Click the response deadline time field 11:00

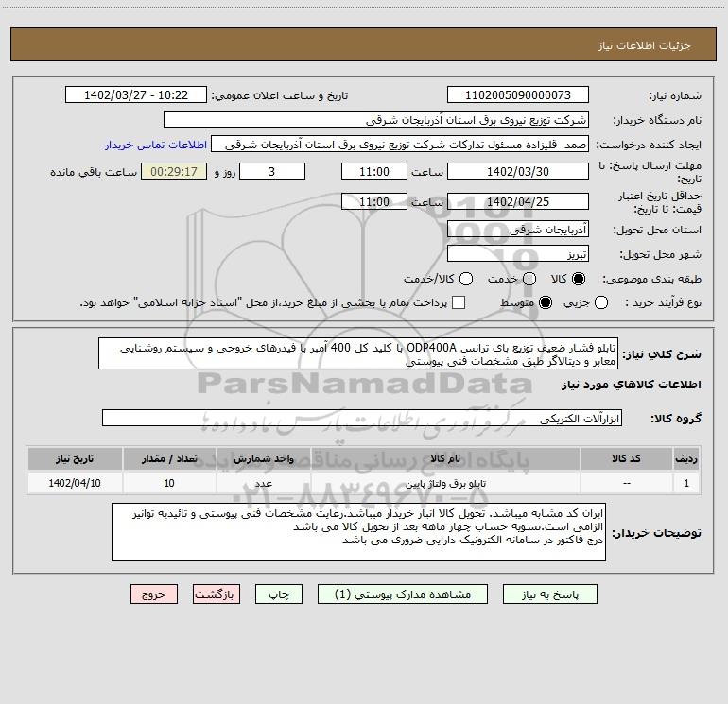(374, 171)
